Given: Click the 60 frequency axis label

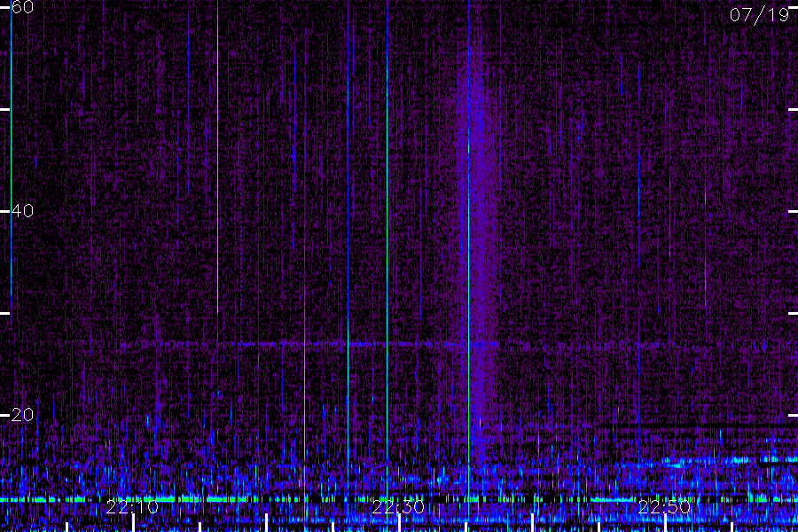Looking at the screenshot, I should tap(22, 7).
